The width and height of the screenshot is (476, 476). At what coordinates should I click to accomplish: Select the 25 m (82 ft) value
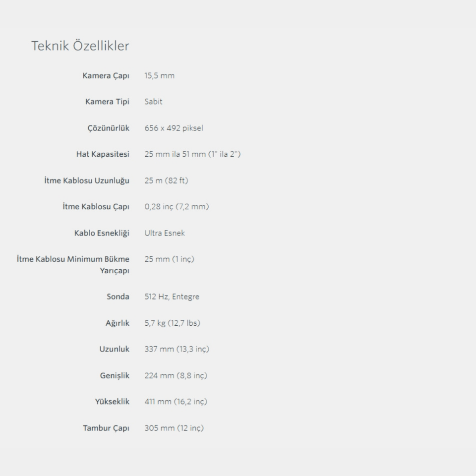click(x=166, y=180)
